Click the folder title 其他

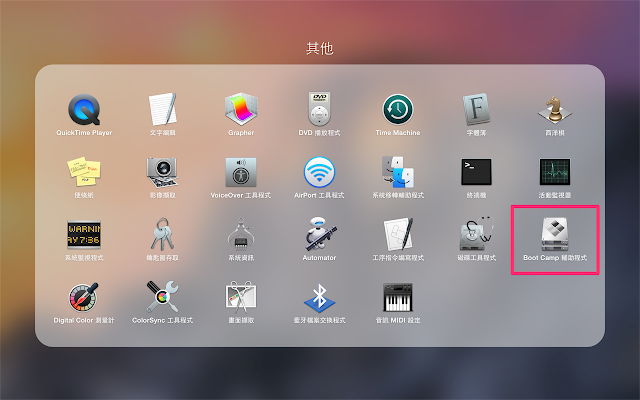pyautogui.click(x=320, y=49)
